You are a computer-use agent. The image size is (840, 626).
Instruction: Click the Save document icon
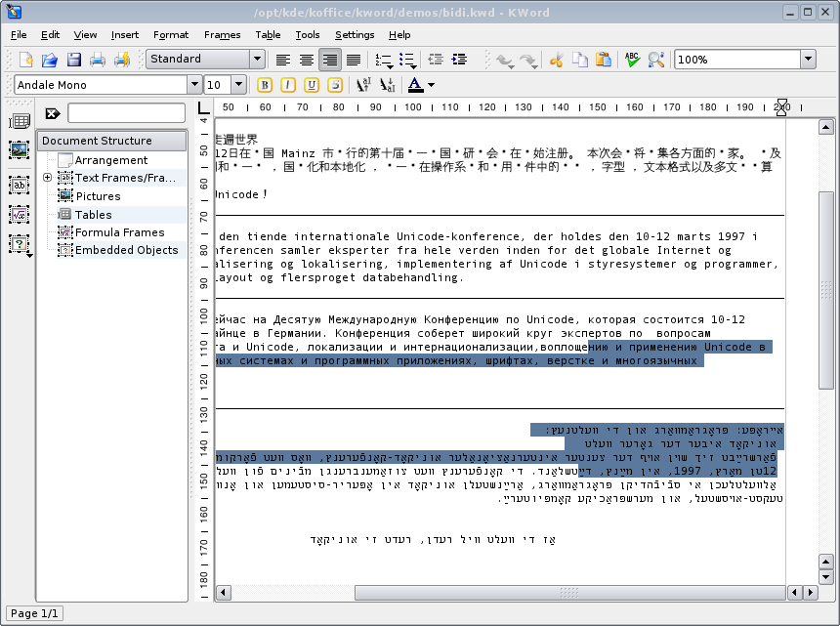pos(73,60)
